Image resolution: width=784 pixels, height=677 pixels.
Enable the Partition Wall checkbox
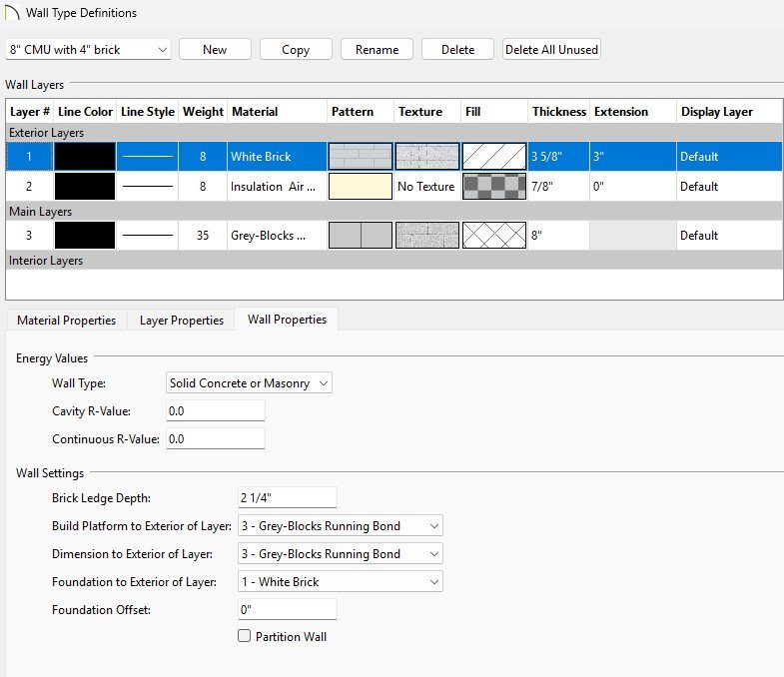(244, 636)
